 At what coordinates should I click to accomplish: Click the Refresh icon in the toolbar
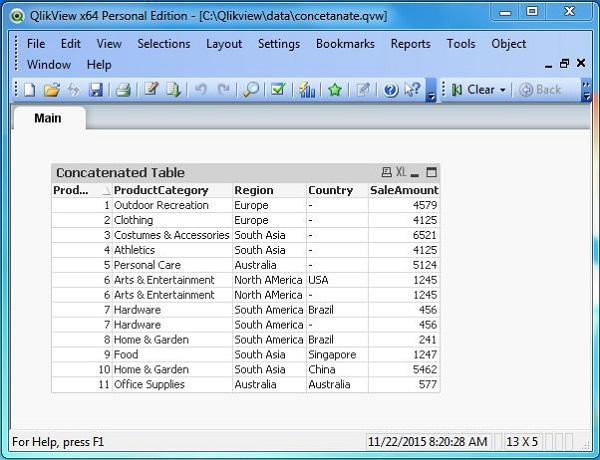coord(73,90)
